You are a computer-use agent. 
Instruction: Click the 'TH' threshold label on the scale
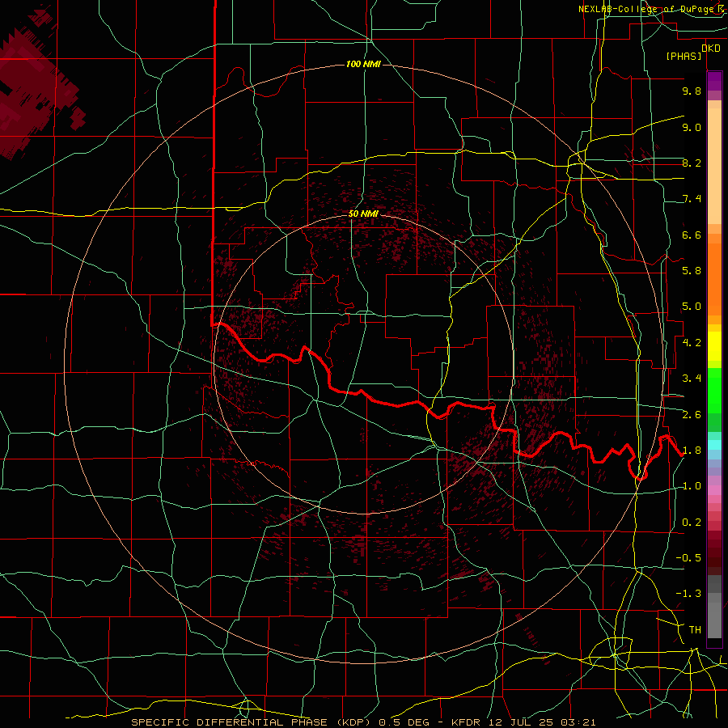[x=695, y=630]
